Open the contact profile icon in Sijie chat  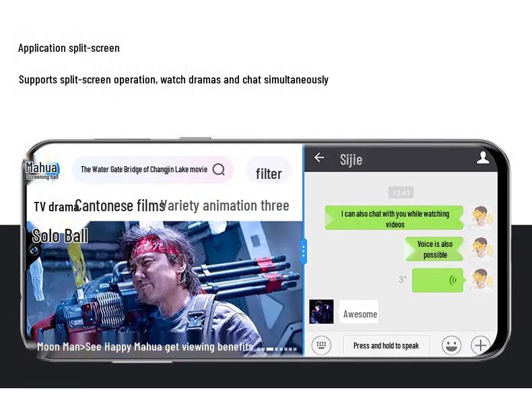coord(483,157)
